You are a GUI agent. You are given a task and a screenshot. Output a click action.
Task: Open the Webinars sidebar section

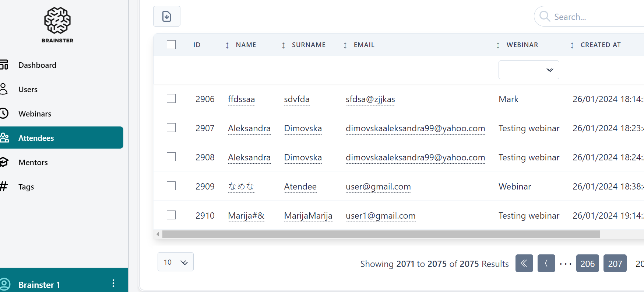pyautogui.click(x=35, y=114)
